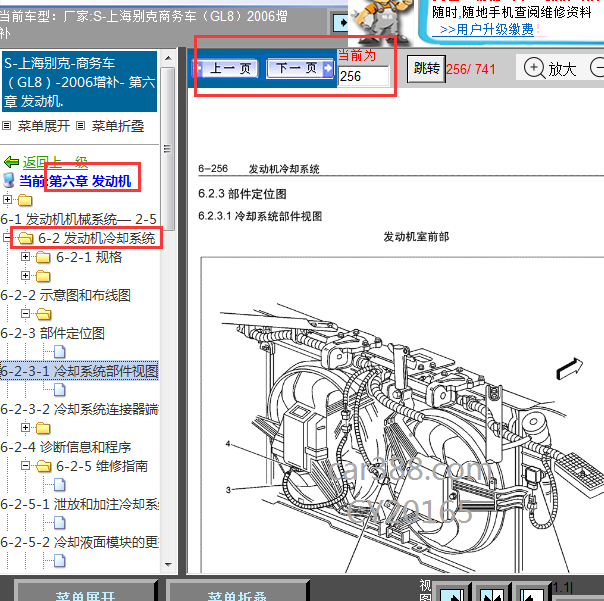Click the sidebar scrollbar up arrow
604x601 pixels.
click(168, 58)
